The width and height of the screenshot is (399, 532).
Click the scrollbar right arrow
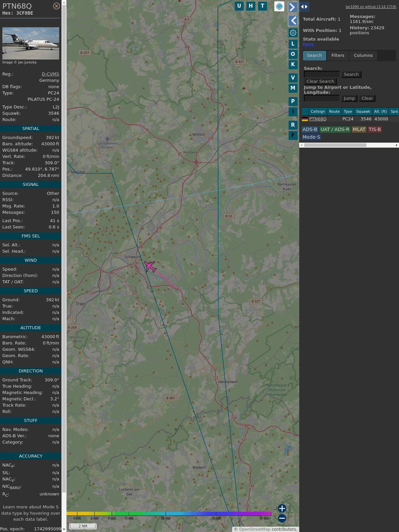(397, 145)
